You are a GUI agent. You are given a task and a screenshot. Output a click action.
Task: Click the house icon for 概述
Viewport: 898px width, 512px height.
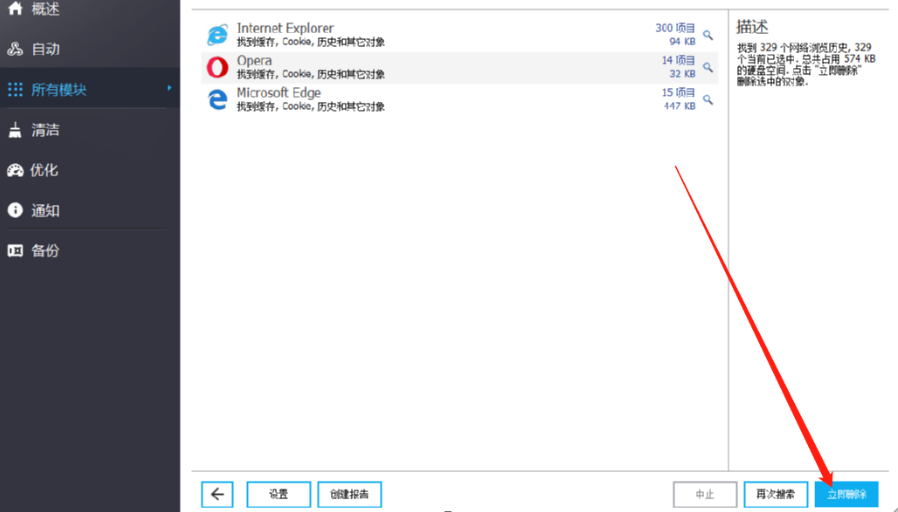[x=15, y=8]
